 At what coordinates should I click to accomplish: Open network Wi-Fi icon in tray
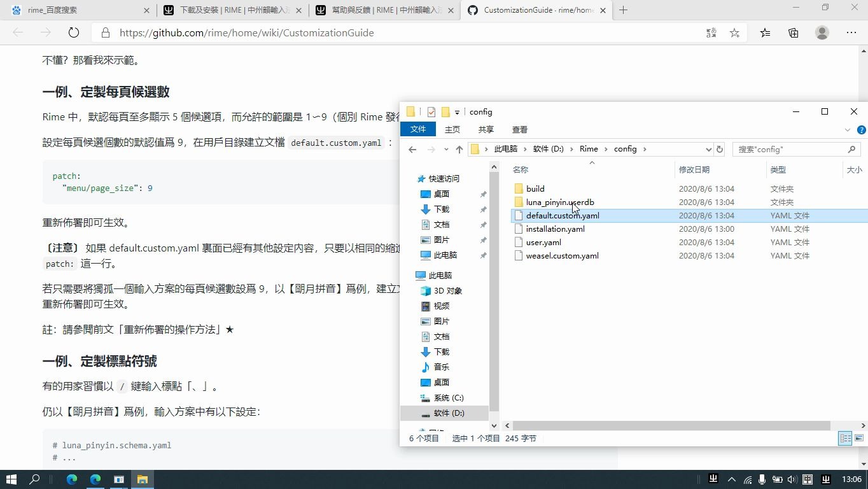point(748,479)
